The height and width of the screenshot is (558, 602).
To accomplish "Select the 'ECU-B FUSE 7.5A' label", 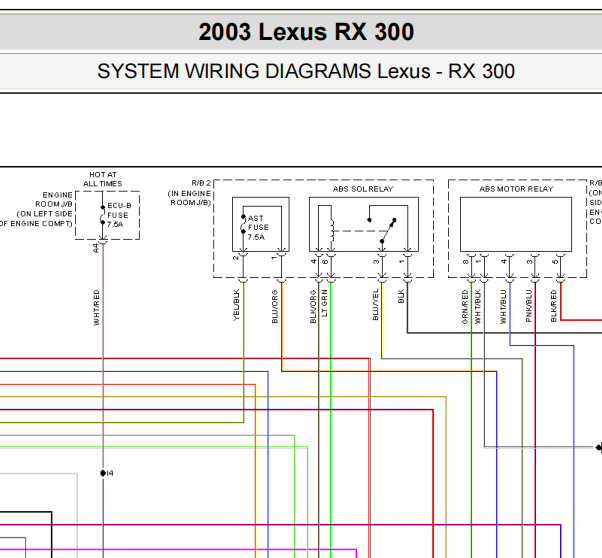I will 119,215.
